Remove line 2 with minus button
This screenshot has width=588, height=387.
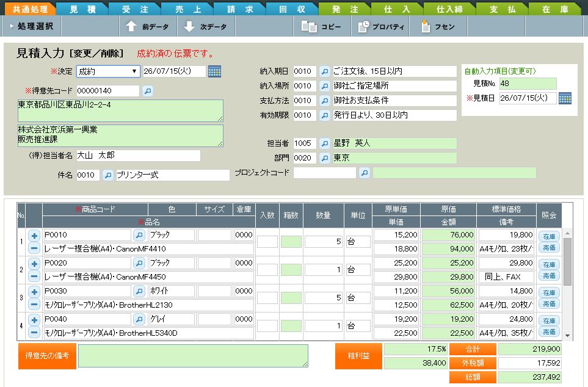(x=34, y=276)
